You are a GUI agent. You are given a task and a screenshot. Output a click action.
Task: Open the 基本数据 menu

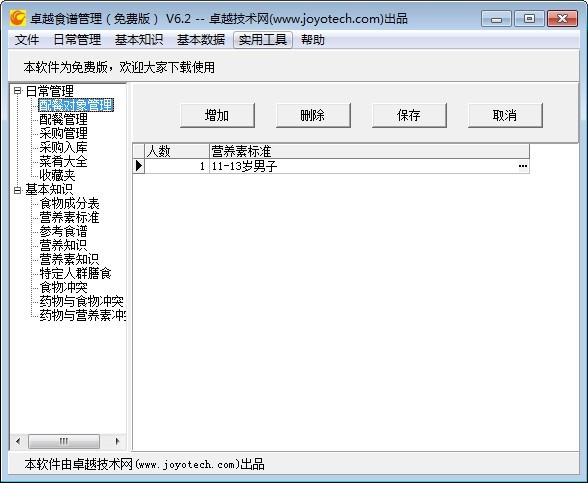pos(201,39)
